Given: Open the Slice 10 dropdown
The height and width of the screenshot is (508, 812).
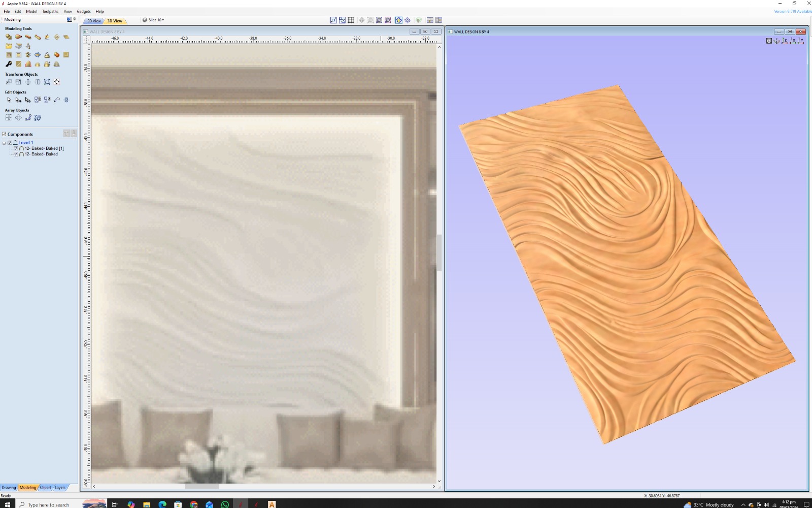Looking at the screenshot, I should click(x=153, y=20).
